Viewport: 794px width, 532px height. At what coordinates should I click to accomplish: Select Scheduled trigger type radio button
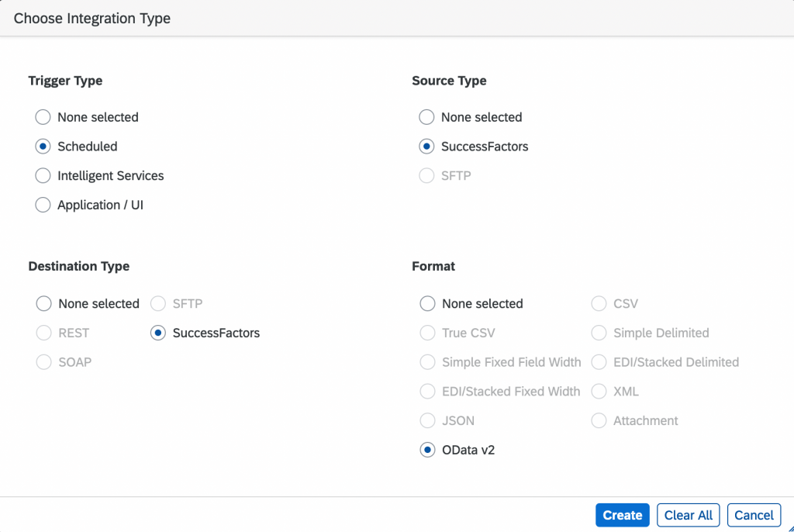pyautogui.click(x=43, y=147)
